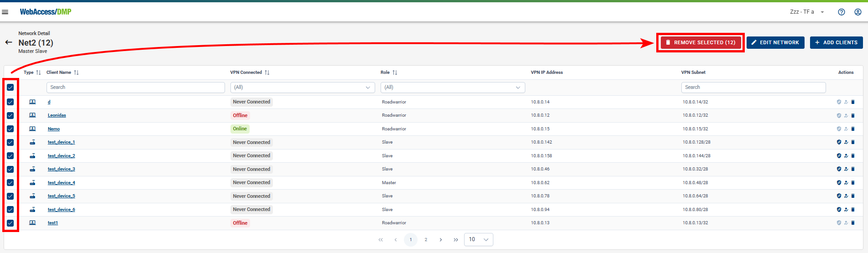Uncheck the select-all header checkbox

10,87
